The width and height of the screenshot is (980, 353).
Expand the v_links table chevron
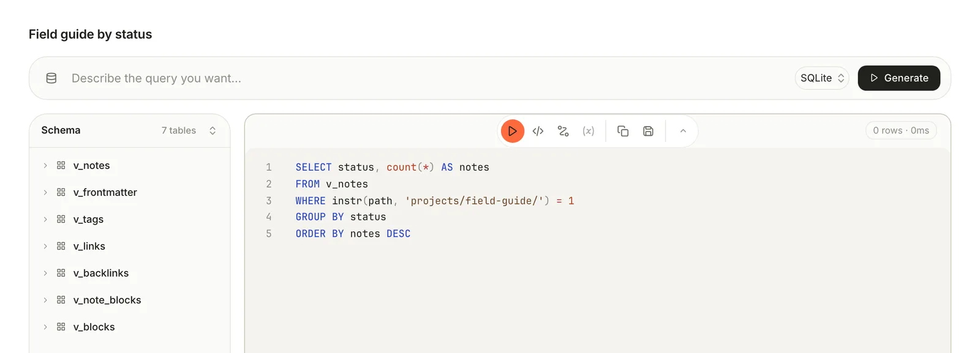(45, 246)
